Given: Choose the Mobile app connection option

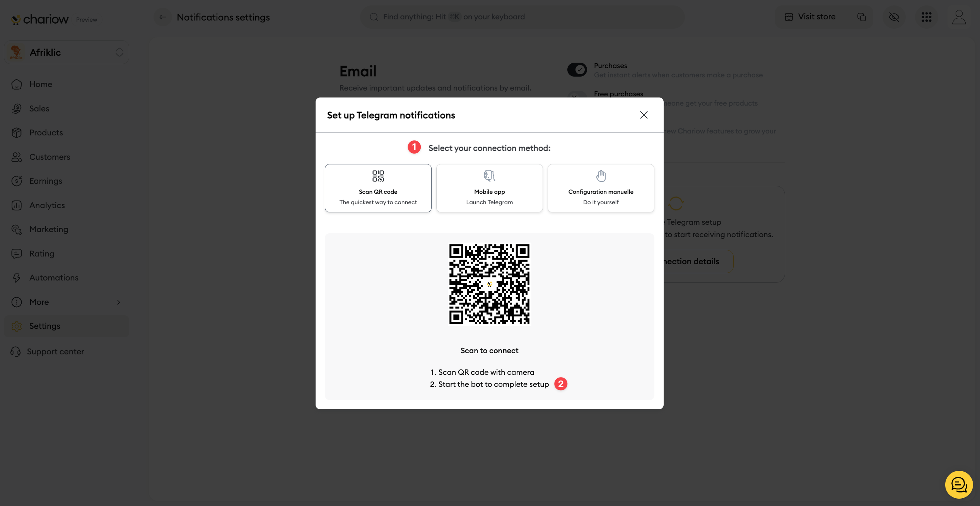Looking at the screenshot, I should pyautogui.click(x=489, y=188).
